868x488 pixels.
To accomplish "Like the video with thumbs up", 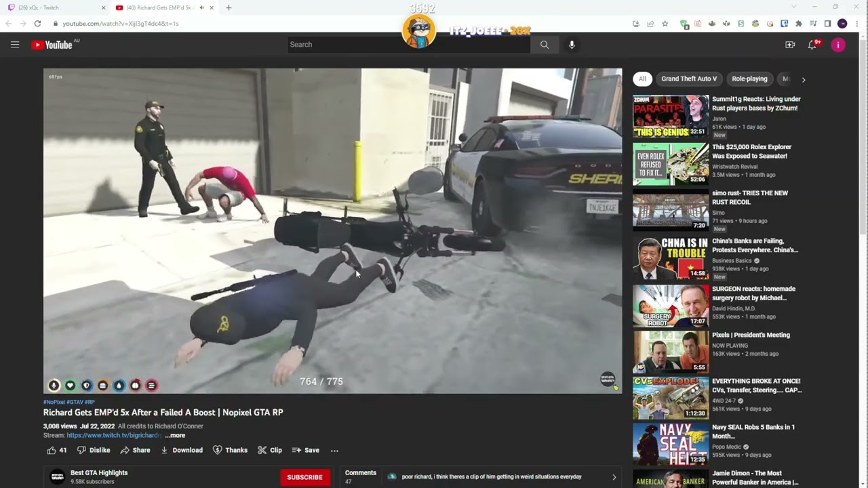I will pos(57,450).
